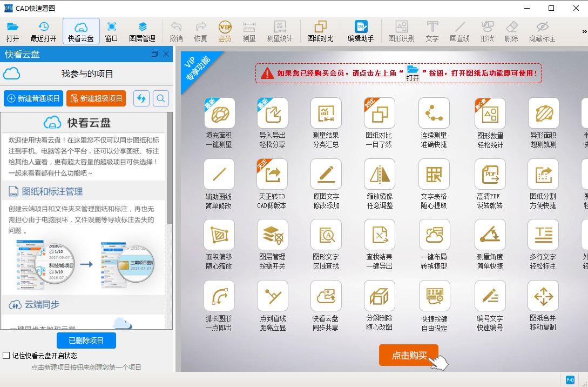Click the 图层管理按需开关 feature icon
Viewport: 588px width, 387px height.
(273, 235)
